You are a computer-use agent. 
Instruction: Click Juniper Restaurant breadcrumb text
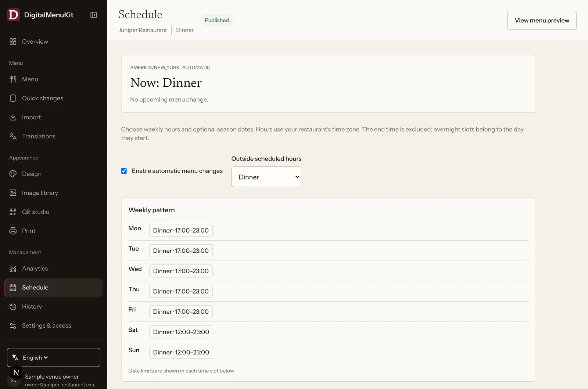pos(143,30)
